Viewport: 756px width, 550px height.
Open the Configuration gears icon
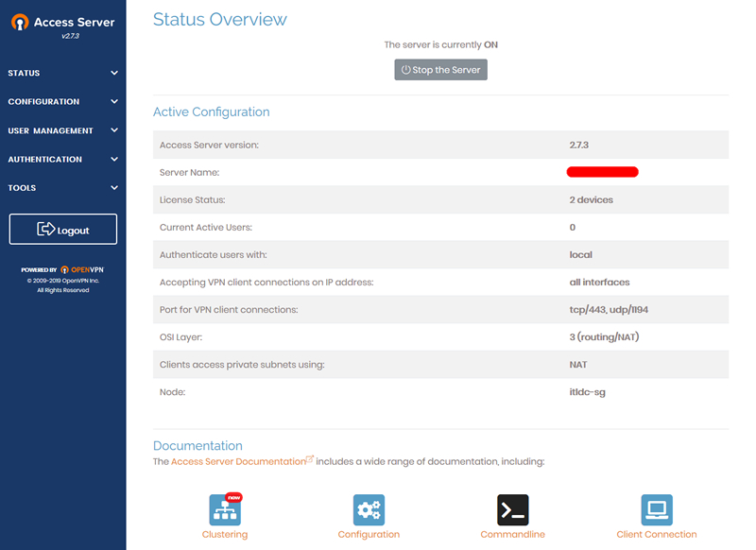(x=369, y=509)
